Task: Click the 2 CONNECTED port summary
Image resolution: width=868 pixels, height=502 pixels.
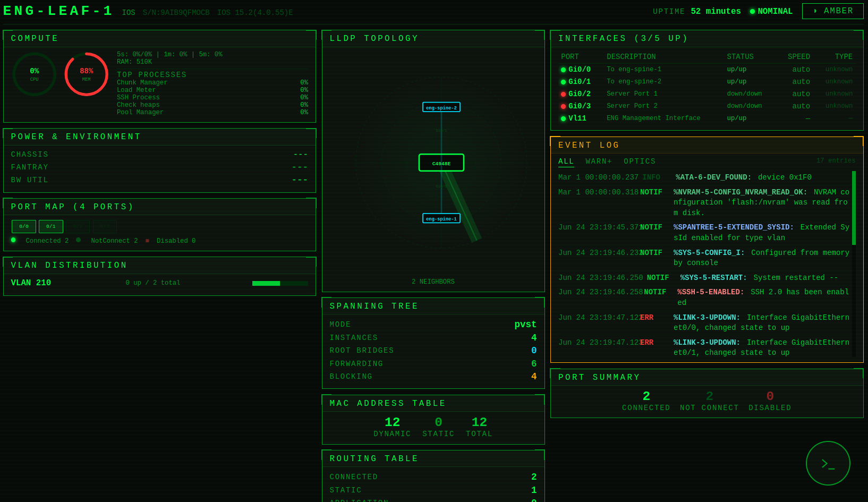Action: tap(646, 401)
